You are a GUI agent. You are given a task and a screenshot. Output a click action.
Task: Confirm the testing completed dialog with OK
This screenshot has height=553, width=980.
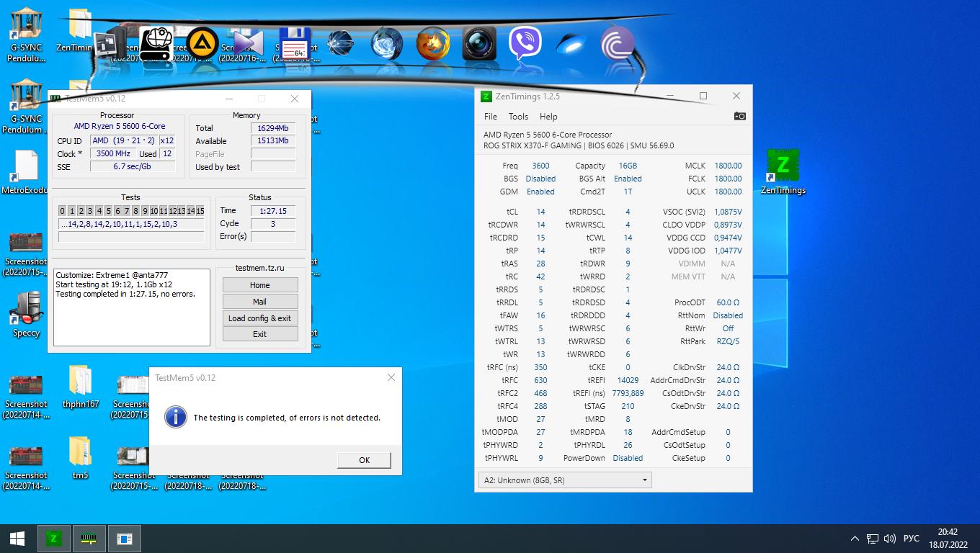click(364, 460)
